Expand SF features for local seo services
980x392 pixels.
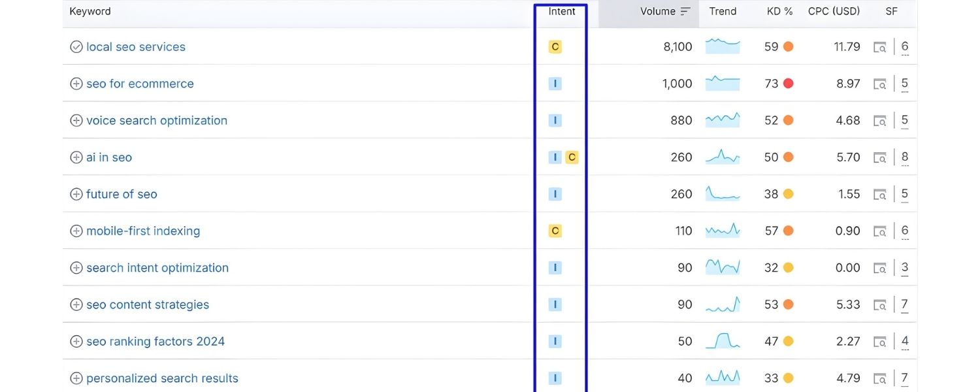coord(904,46)
